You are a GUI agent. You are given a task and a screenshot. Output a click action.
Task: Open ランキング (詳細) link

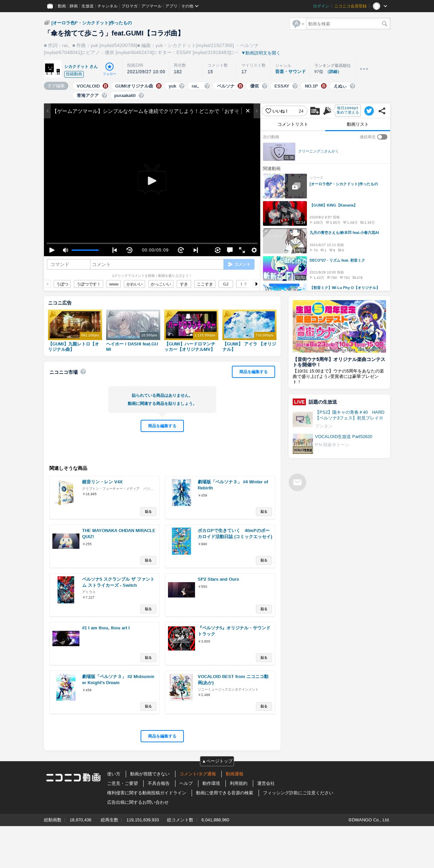pyautogui.click(x=333, y=72)
